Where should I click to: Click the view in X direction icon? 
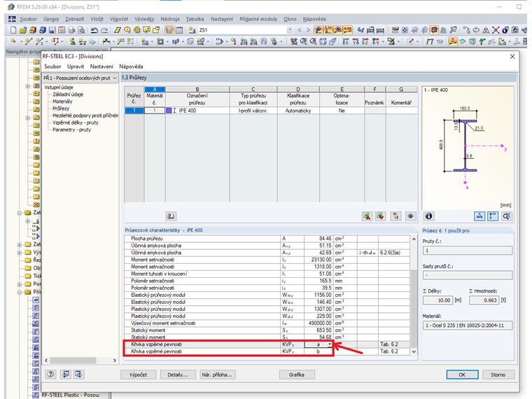pos(345,41)
